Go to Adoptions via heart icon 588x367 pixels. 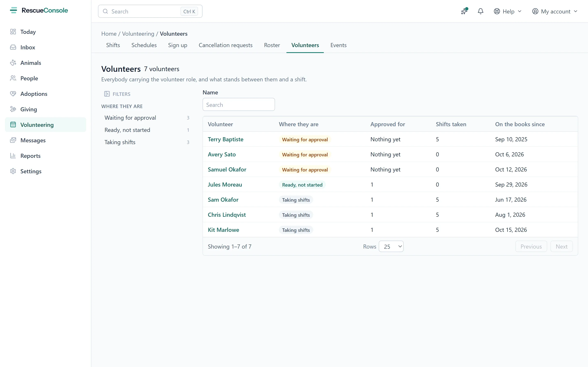(x=13, y=94)
